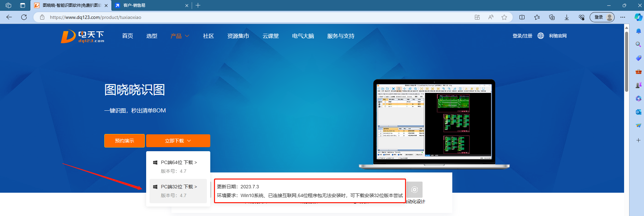Image resolution: width=644 pixels, height=216 pixels.
Task: View site information lock icon
Action: [x=42, y=17]
